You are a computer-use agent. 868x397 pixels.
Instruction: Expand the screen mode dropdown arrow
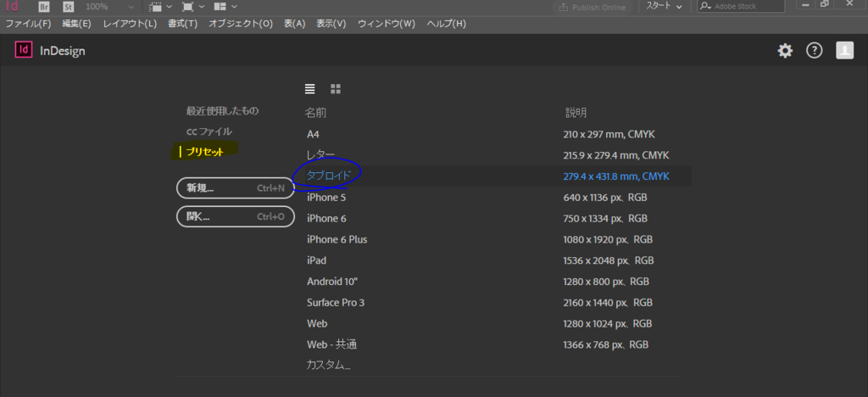(x=202, y=7)
